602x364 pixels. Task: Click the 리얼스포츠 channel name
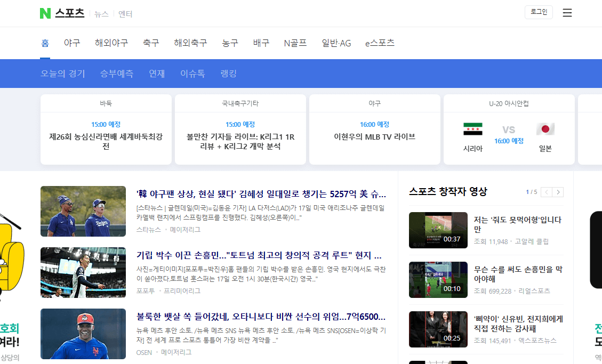(534, 291)
